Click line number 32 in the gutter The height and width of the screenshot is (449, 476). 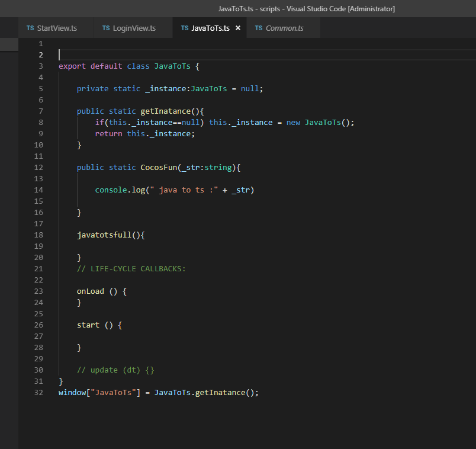39,392
